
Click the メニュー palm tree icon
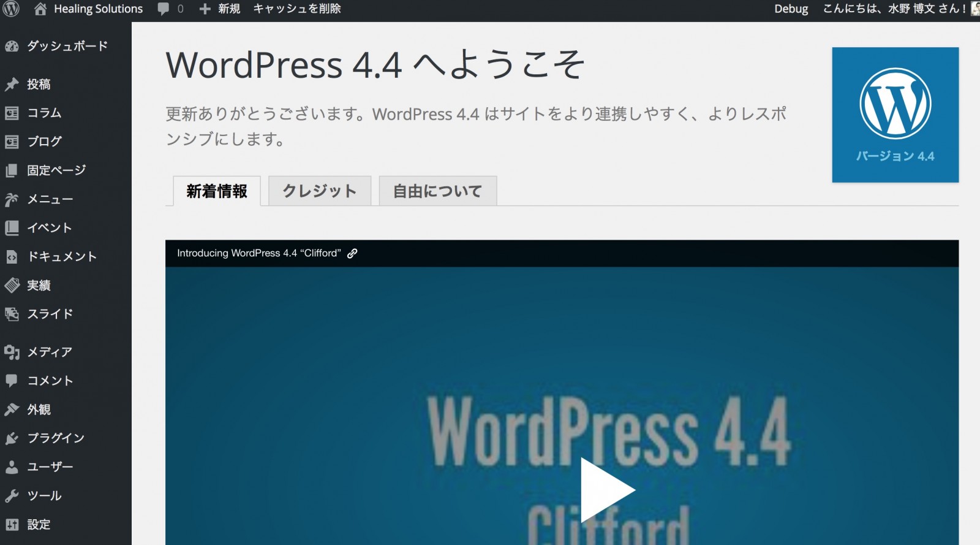click(12, 199)
